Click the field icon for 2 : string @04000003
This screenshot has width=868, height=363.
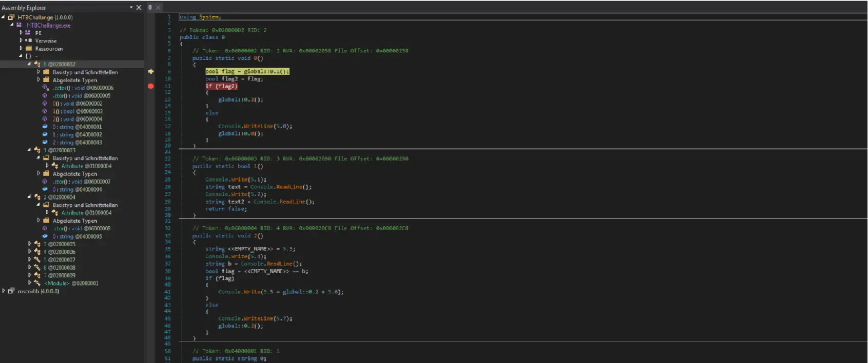45,143
